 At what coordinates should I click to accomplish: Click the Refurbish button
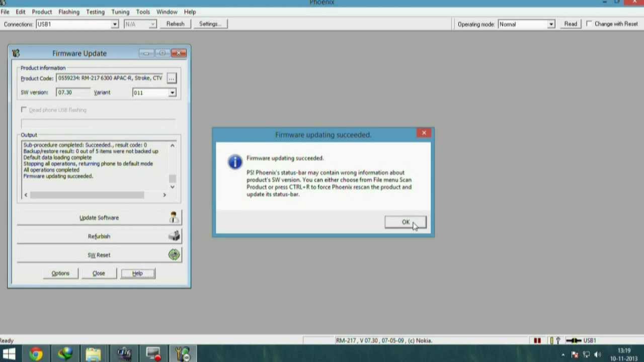[x=99, y=236]
